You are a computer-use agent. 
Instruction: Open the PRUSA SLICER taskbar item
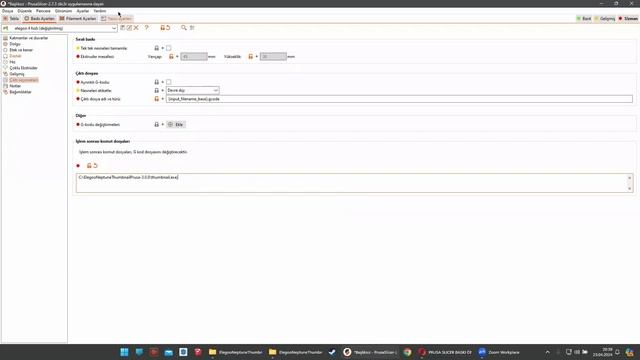[x=445, y=352]
